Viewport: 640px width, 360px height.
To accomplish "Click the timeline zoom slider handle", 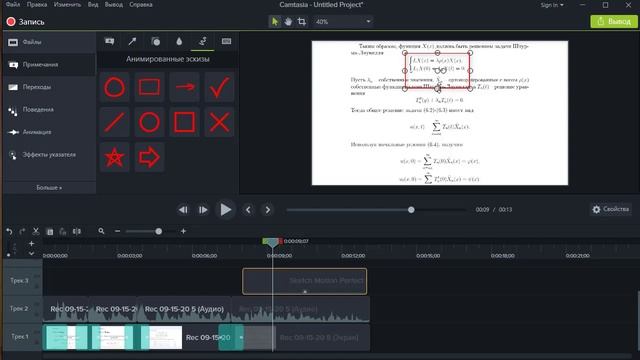I will [x=159, y=231].
